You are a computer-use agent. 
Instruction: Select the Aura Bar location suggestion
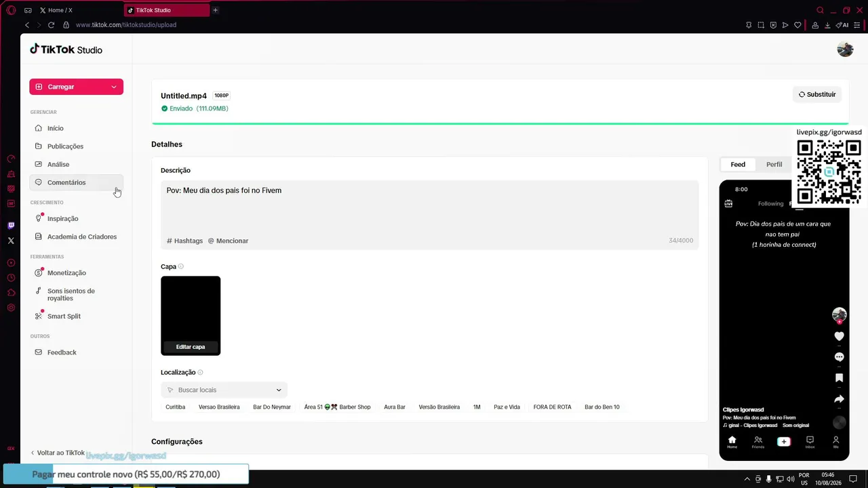pyautogui.click(x=395, y=407)
